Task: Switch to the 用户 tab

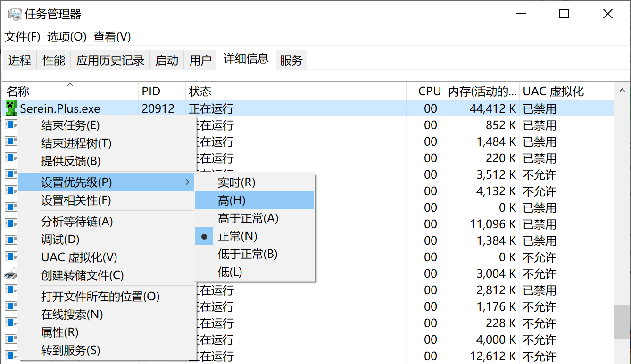Action: (x=200, y=60)
